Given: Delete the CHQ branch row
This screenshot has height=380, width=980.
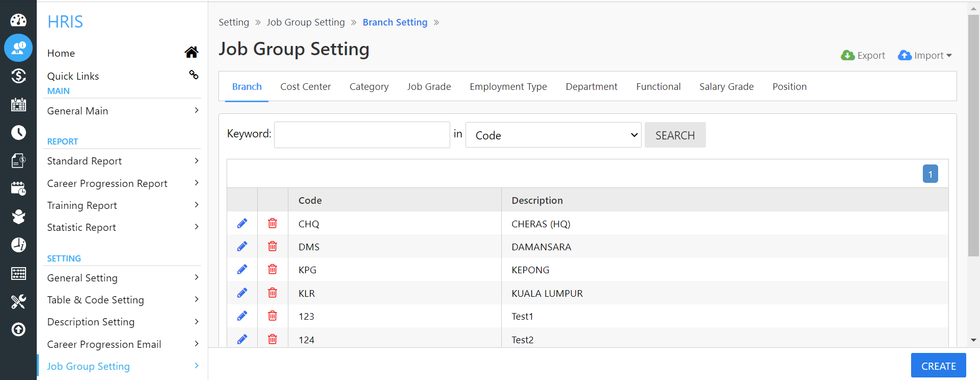Looking at the screenshot, I should [273, 223].
